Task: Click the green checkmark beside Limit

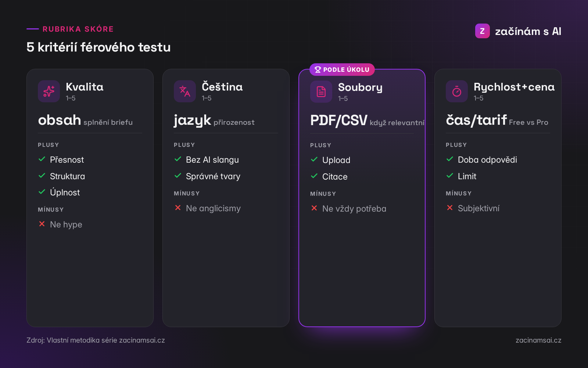Action: [450, 176]
